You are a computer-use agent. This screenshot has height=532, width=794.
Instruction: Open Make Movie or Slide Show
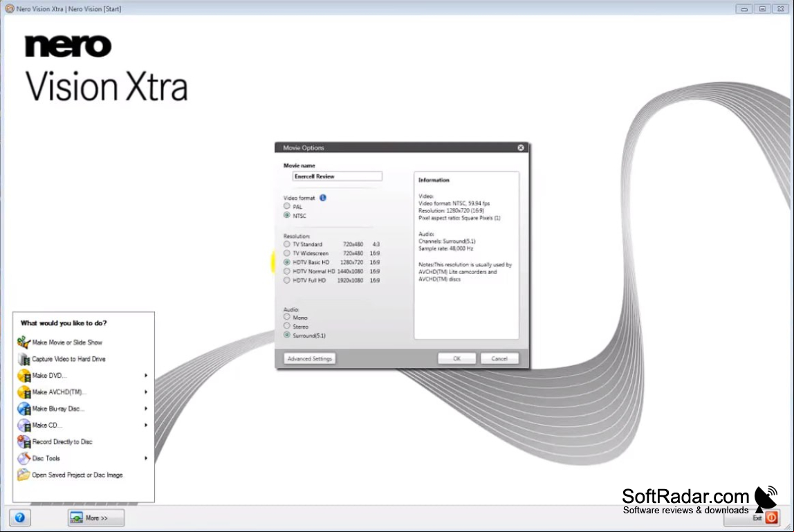[67, 342]
